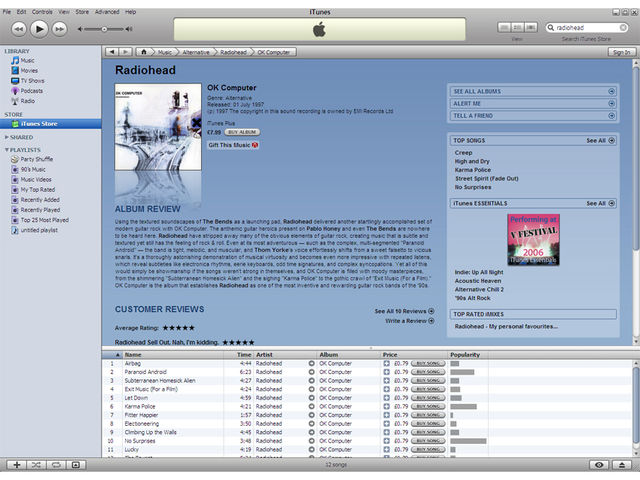Click the Buy Album button

[242, 132]
